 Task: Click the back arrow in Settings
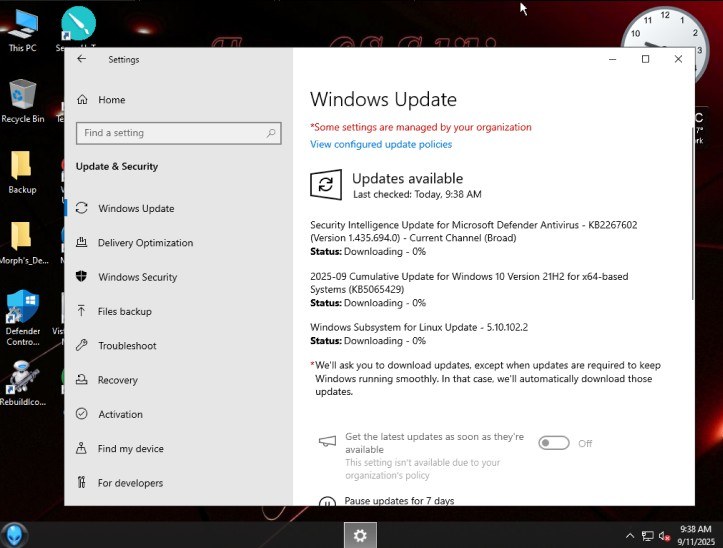(82, 59)
